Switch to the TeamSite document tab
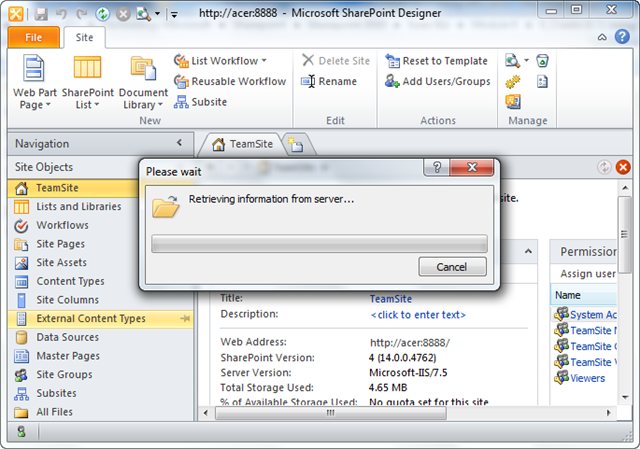Screen dimensions: 640x449 click(242, 144)
